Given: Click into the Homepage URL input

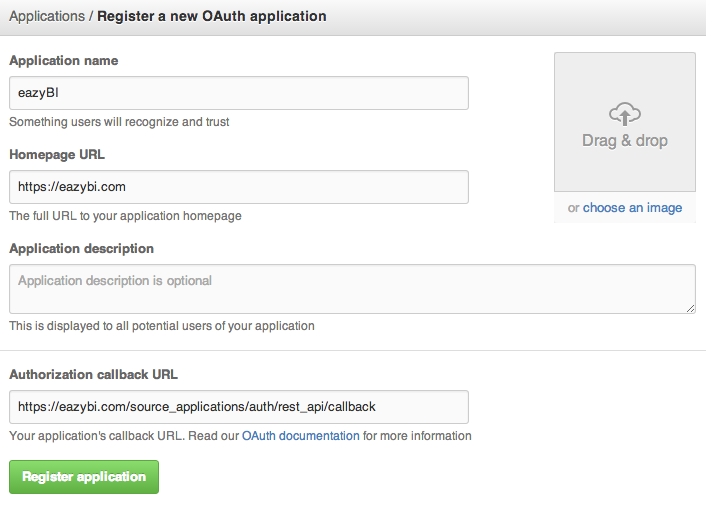Looking at the screenshot, I should point(239,187).
